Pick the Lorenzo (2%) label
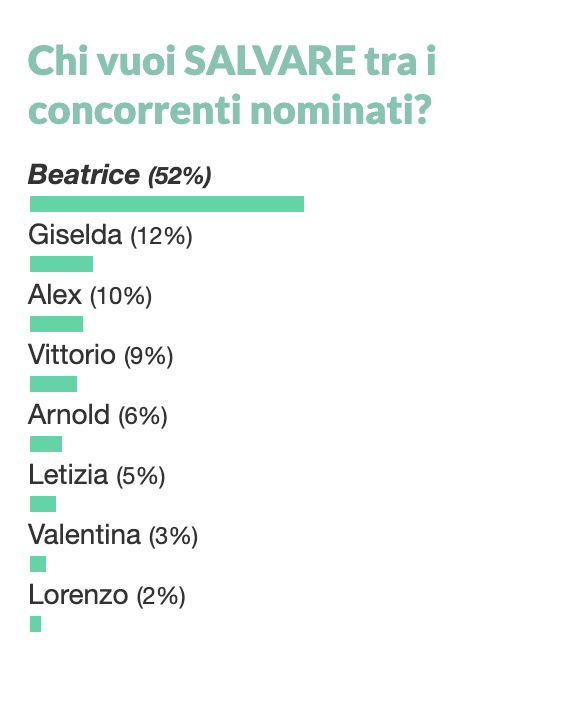572x702 pixels. click(x=107, y=595)
